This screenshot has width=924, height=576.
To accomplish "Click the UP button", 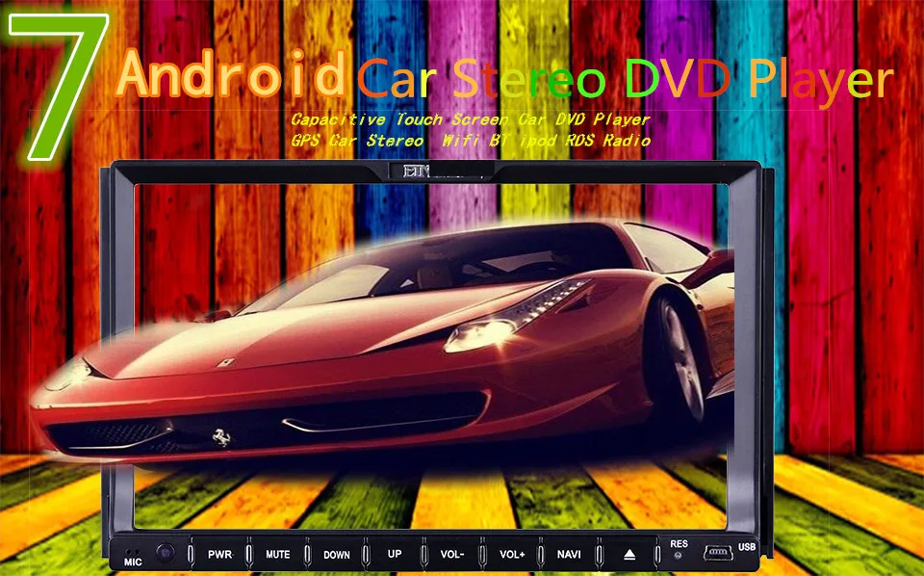I will tap(395, 554).
